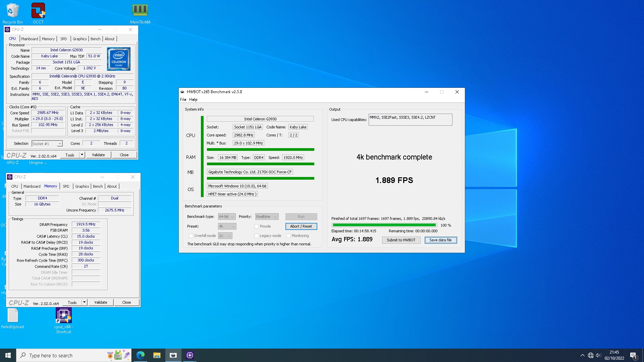Screen dimensions: 644x362
Task: Open the Socket #1 selection dropdown
Action: pyautogui.click(x=47, y=144)
